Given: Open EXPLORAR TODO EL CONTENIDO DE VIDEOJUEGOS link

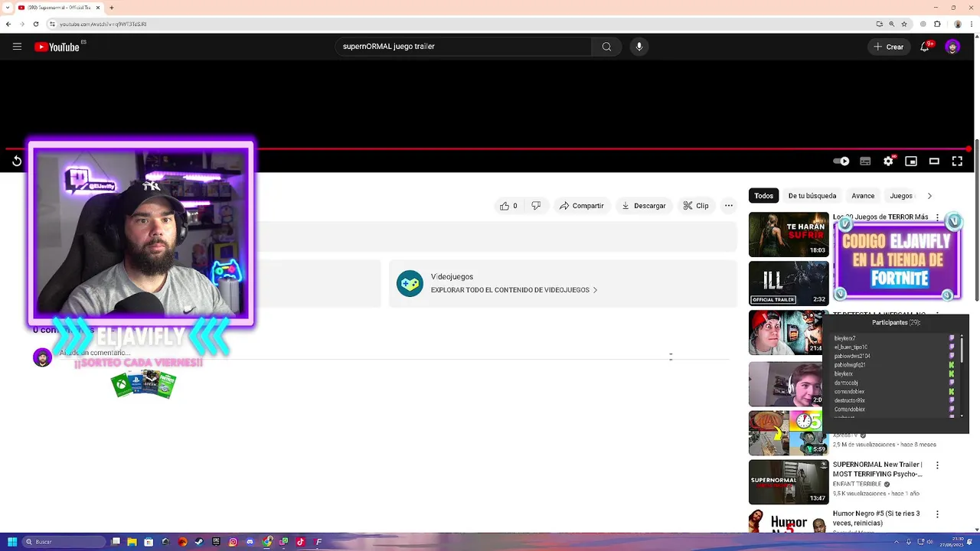Looking at the screenshot, I should click(x=514, y=290).
